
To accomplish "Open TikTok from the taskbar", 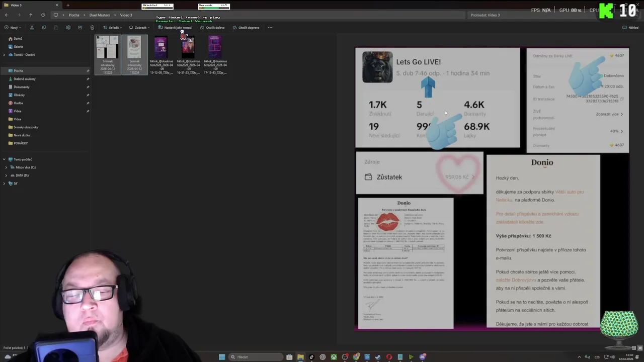I will (x=311, y=357).
